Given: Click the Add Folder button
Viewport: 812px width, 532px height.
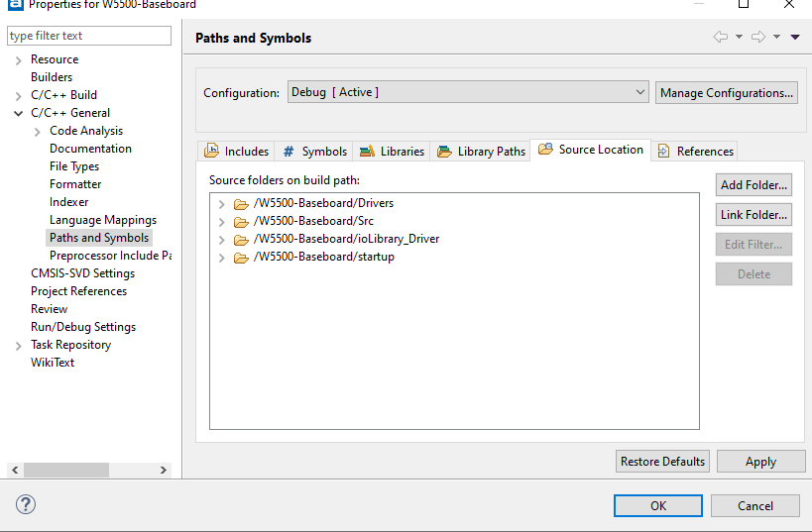Looking at the screenshot, I should coord(754,184).
